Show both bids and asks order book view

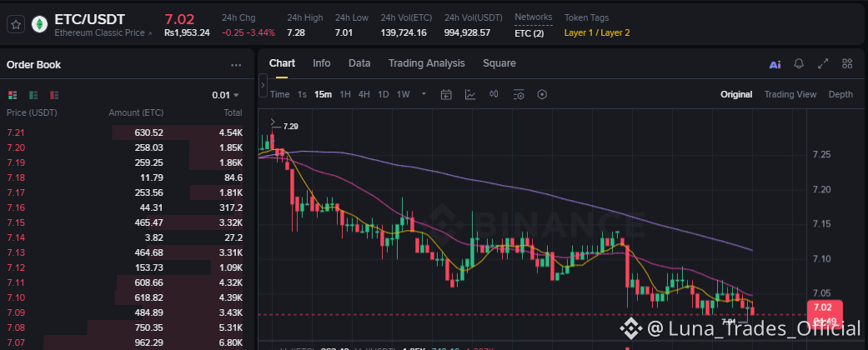pos(13,95)
